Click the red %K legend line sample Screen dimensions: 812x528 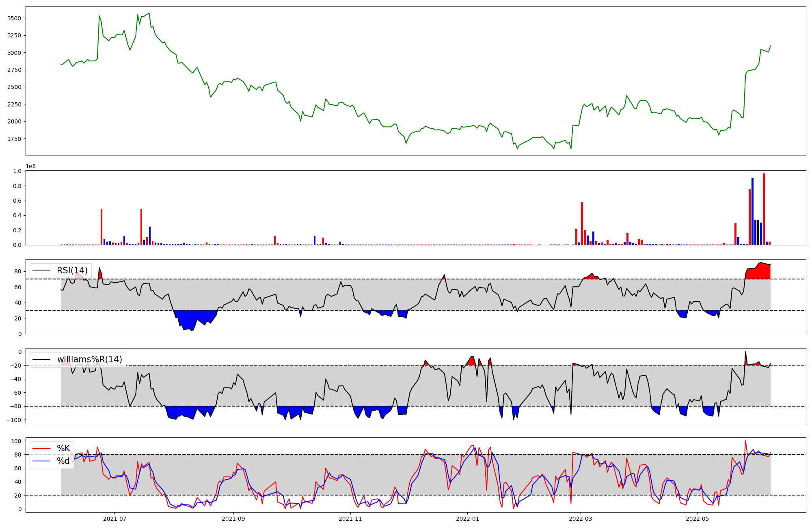point(41,448)
